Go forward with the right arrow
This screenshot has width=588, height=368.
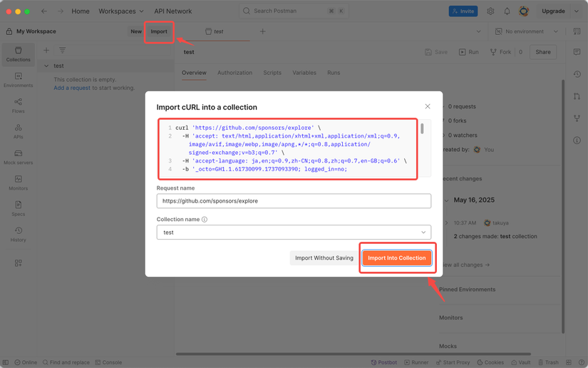point(61,11)
